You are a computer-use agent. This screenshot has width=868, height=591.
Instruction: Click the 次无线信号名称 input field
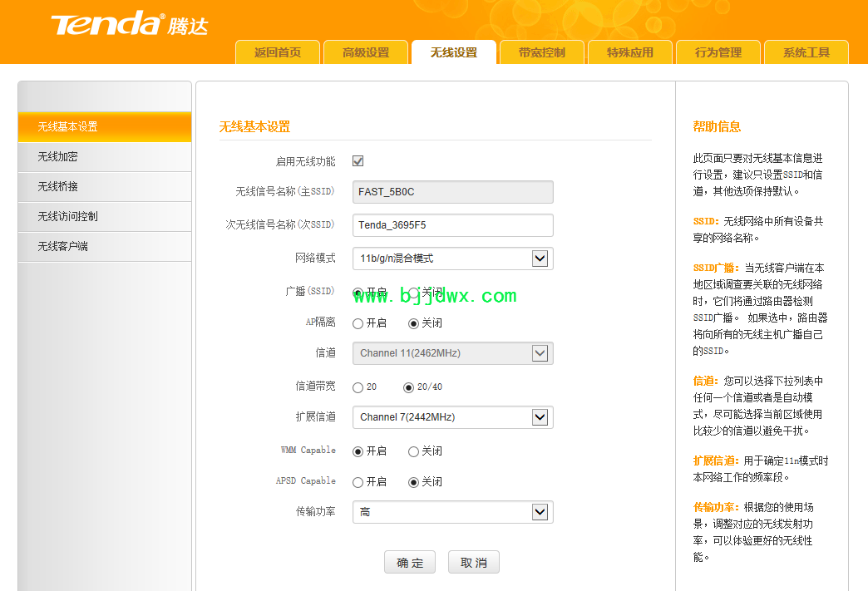452,225
